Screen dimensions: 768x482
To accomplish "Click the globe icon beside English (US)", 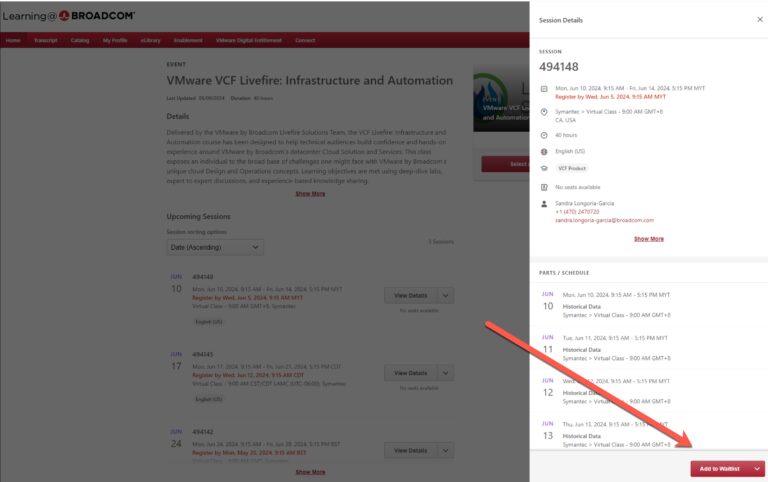I will click(x=544, y=152).
